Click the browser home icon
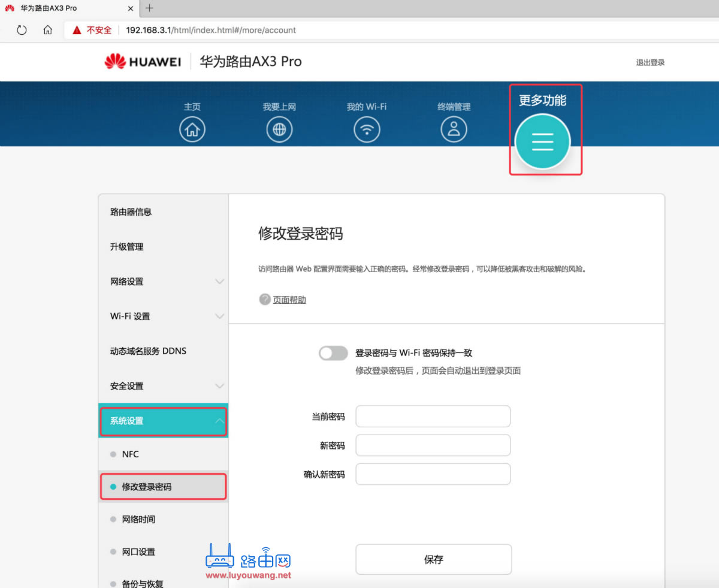The width and height of the screenshot is (719, 588). (47, 30)
